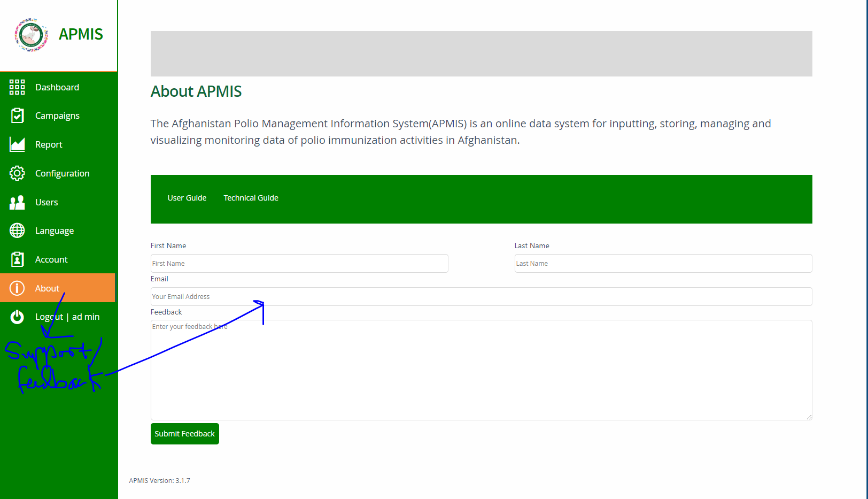Open the Language globe icon
The width and height of the screenshot is (868, 499).
pyautogui.click(x=17, y=231)
